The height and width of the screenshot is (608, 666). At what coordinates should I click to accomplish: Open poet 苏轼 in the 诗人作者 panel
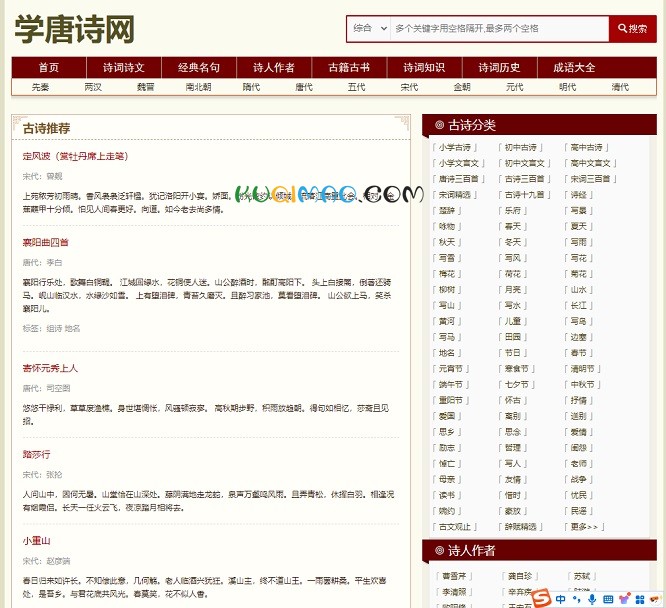(581, 576)
